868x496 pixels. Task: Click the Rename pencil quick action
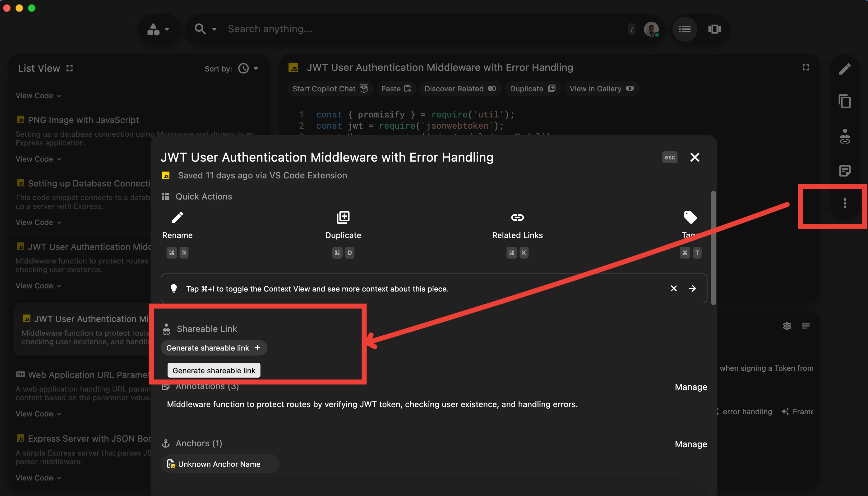pos(177,217)
